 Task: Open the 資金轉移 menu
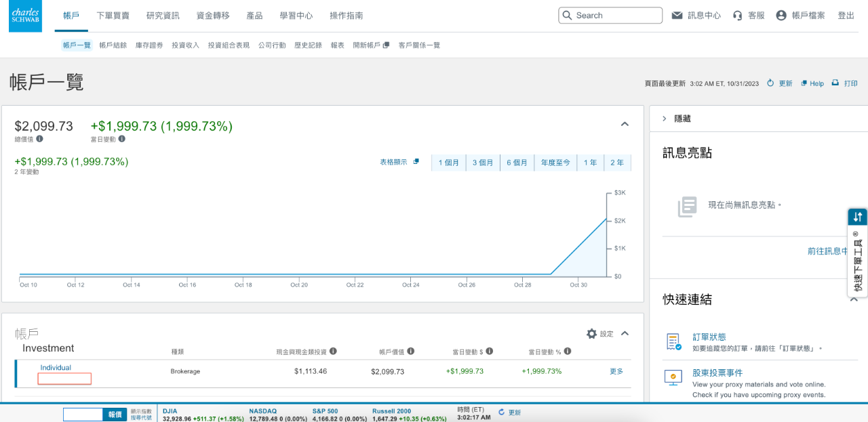[x=213, y=16]
